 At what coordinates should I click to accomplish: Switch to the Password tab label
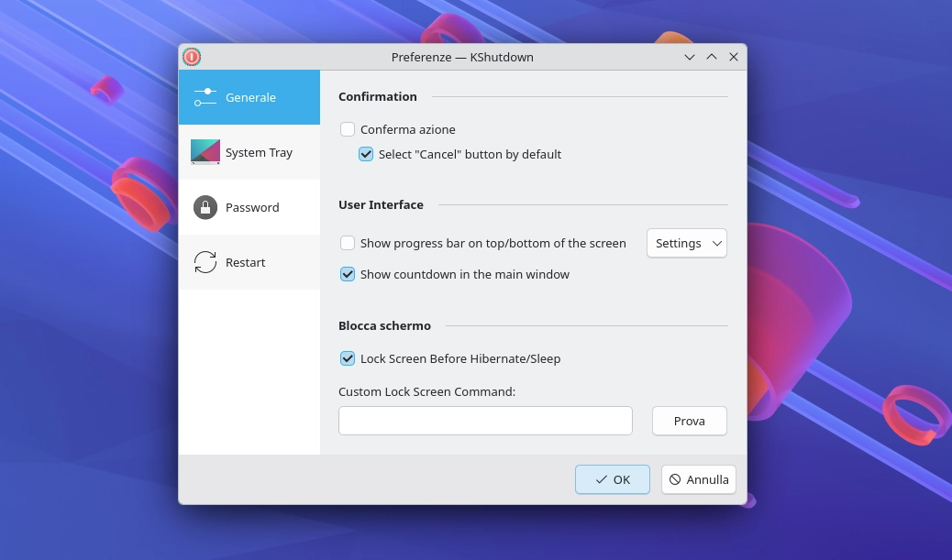click(x=252, y=207)
